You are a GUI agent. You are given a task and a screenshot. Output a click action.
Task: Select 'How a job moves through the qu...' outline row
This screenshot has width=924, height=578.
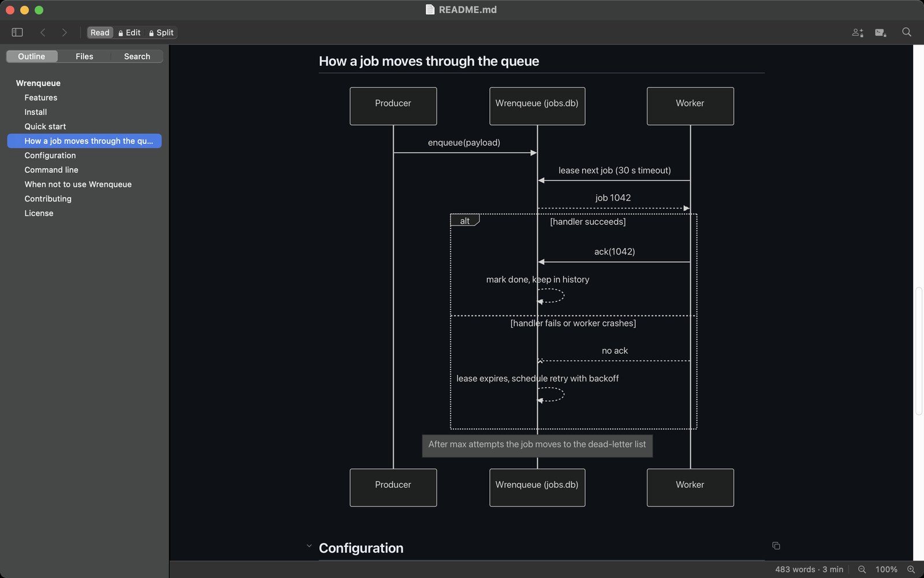pyautogui.click(x=84, y=141)
